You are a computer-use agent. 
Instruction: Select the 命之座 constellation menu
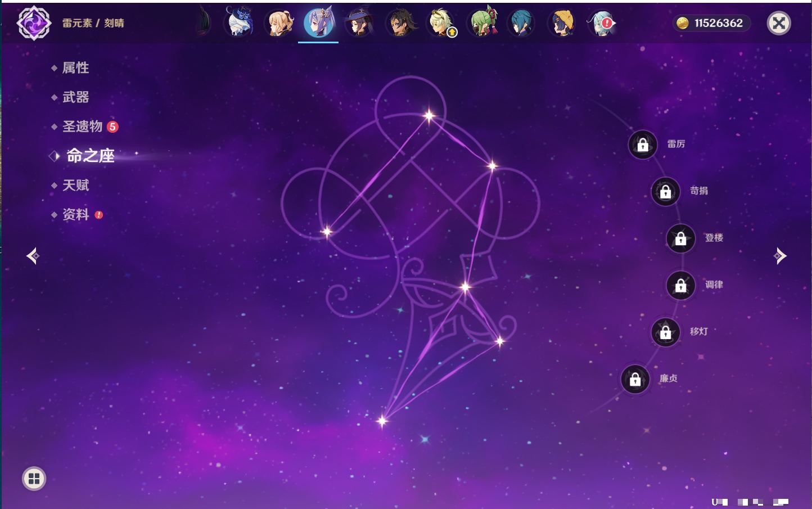pos(90,156)
